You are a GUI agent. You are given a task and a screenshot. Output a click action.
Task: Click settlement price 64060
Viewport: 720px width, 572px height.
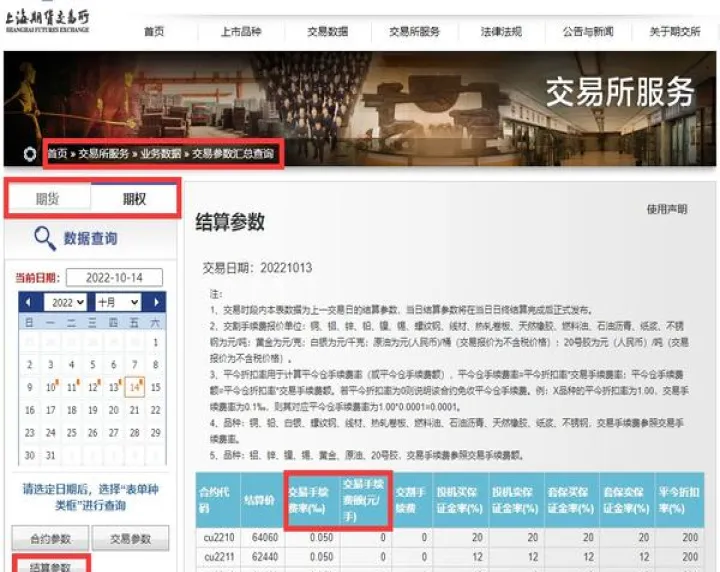265,537
